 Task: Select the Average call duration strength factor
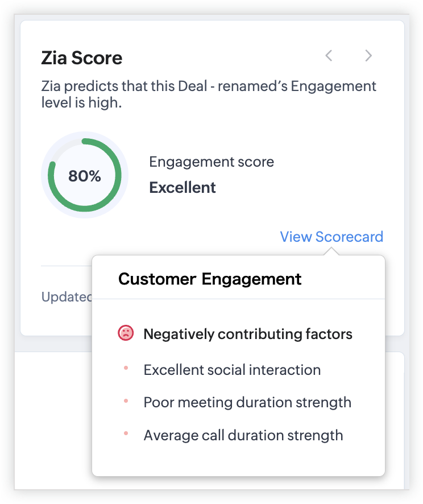tap(243, 436)
